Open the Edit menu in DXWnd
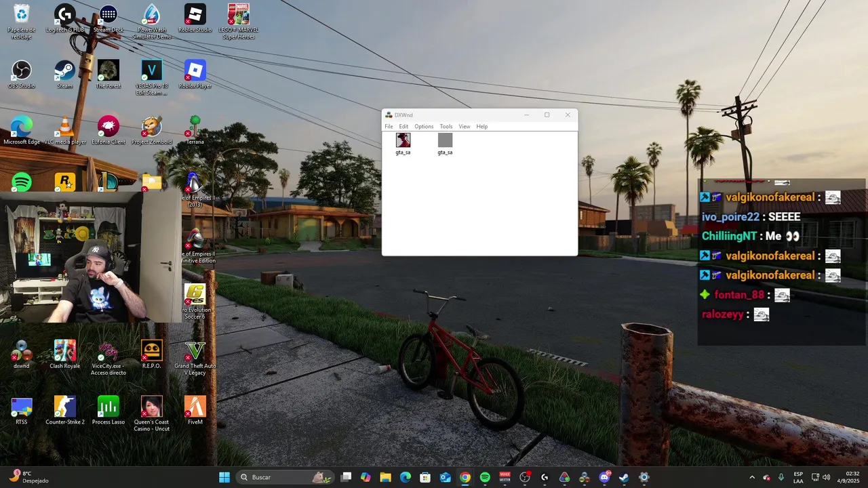 point(403,127)
